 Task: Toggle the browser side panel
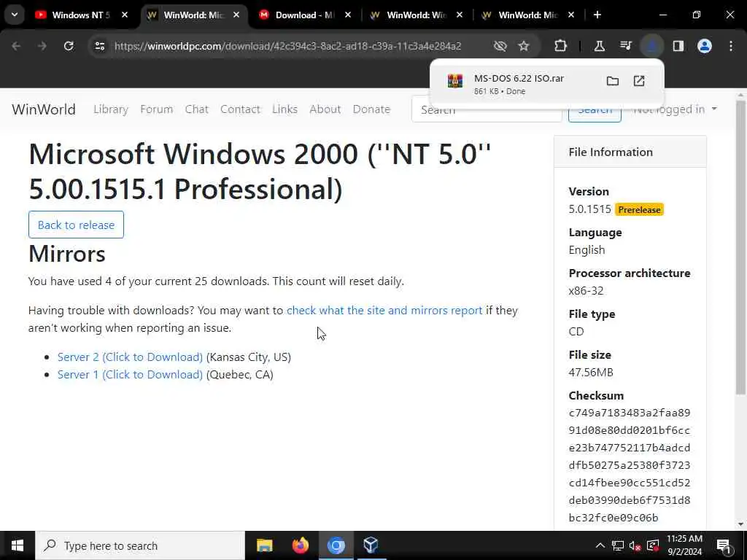(678, 46)
